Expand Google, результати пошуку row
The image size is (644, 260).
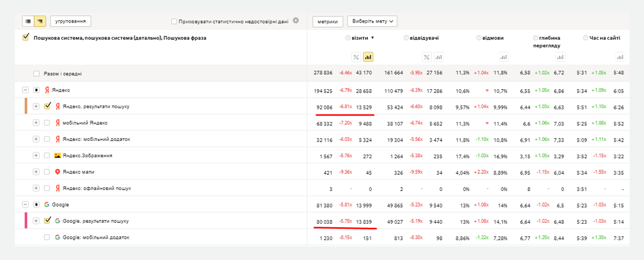click(36, 221)
